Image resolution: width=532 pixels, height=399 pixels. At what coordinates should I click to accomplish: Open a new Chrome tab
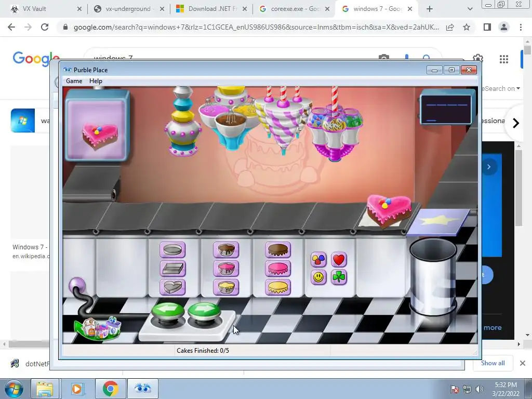pyautogui.click(x=430, y=9)
